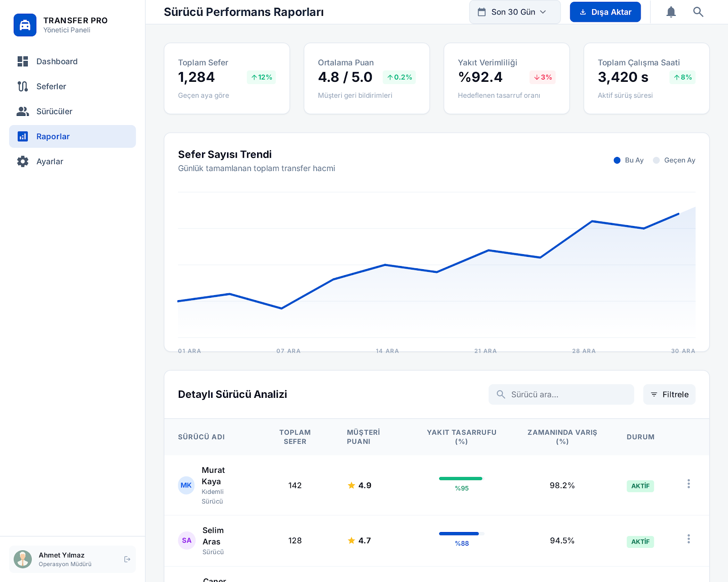This screenshot has width=728, height=582.
Task: Click Murat Kaya's fuel savings progress bar
Action: point(460,478)
